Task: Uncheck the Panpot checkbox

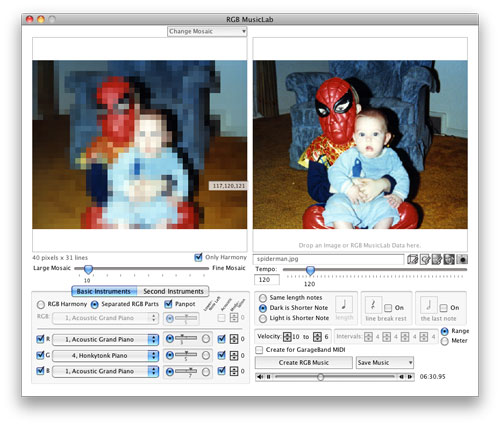Action: 168,304
